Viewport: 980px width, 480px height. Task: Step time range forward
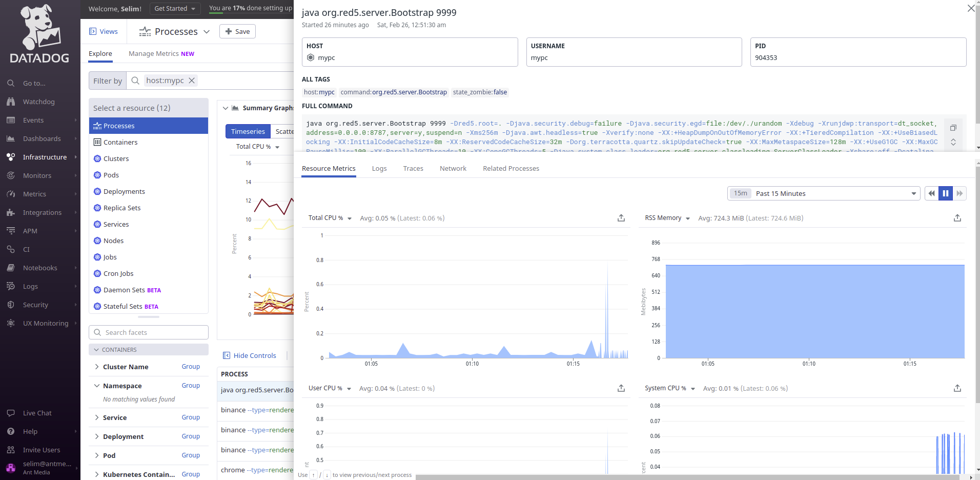(959, 193)
